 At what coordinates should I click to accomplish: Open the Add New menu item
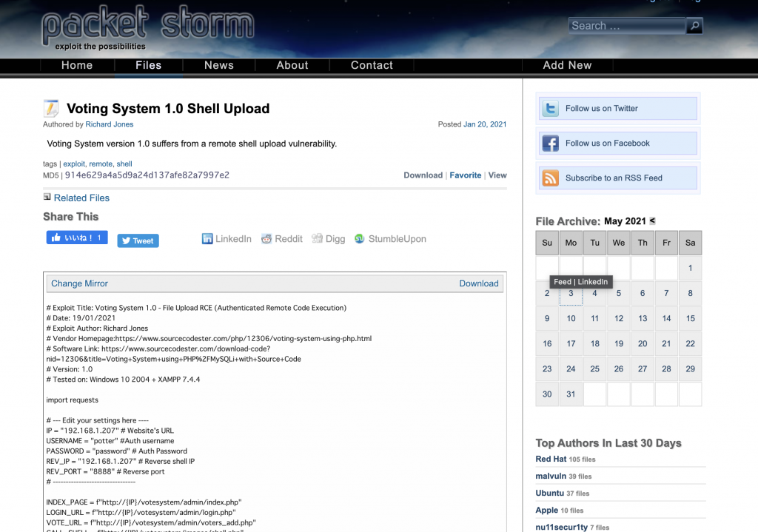coord(567,65)
